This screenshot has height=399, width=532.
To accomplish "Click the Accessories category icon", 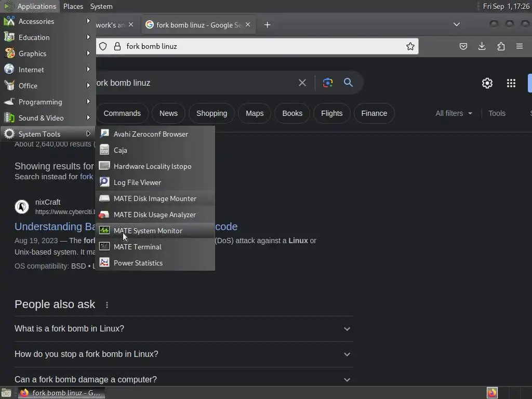I will pos(9,21).
